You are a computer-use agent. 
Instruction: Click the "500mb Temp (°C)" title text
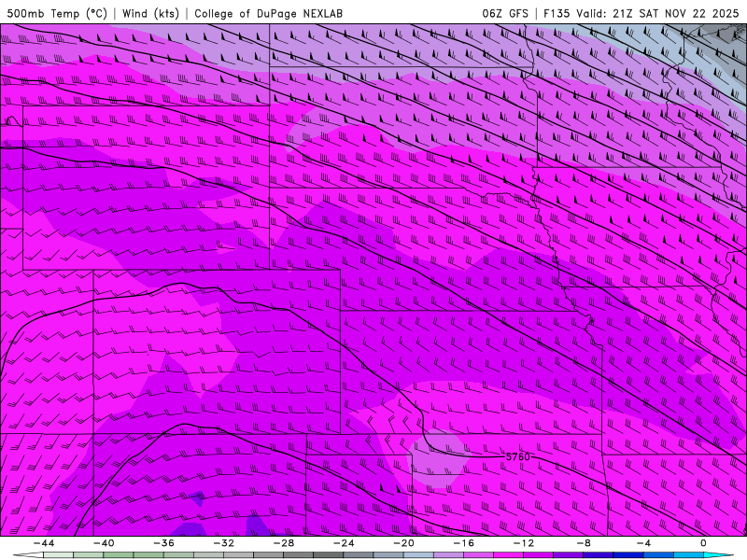[x=57, y=13]
